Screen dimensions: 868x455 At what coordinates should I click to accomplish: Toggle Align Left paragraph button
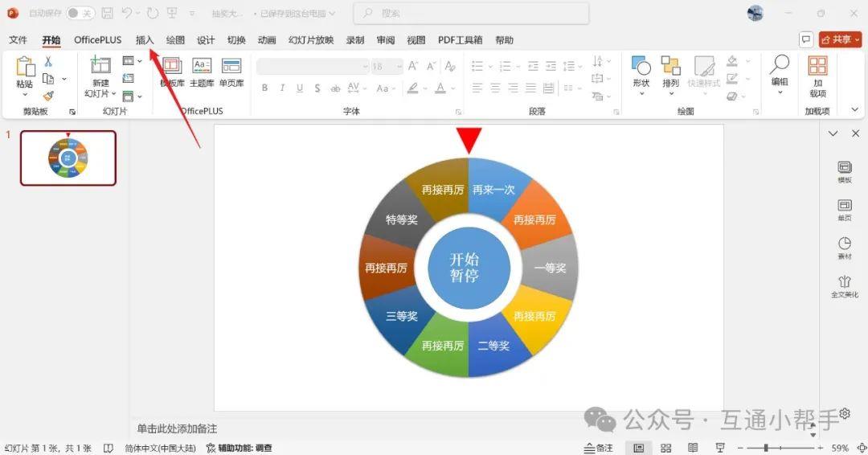point(477,88)
